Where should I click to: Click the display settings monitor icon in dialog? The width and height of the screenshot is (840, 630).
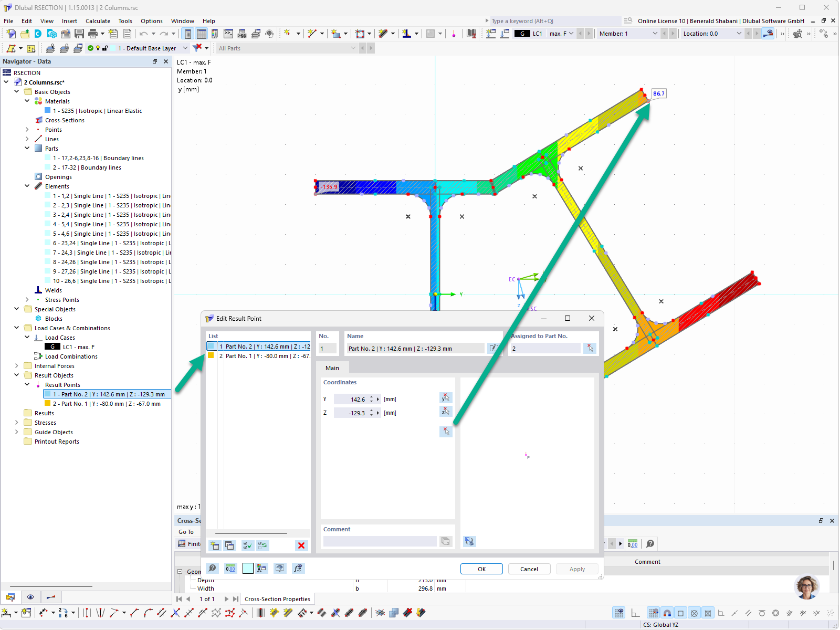pyautogui.click(x=280, y=568)
